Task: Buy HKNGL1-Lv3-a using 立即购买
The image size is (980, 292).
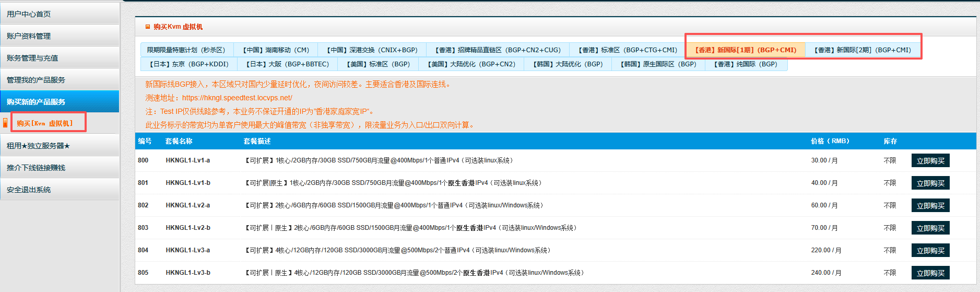Action: 930,250
